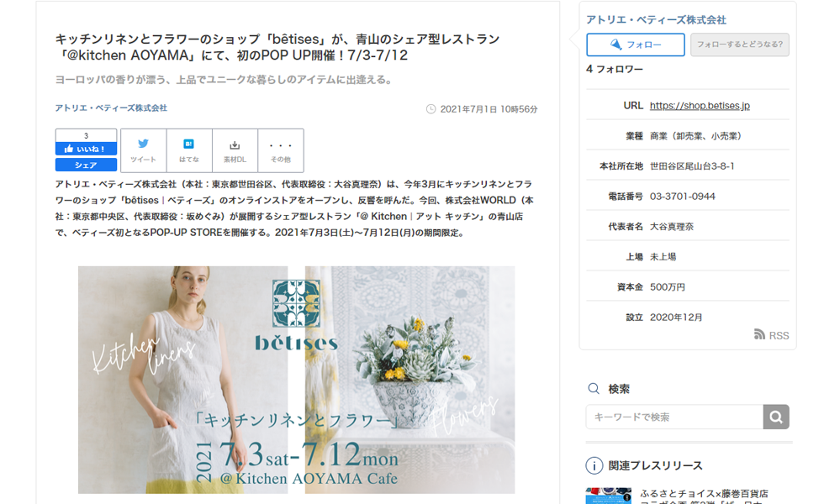Click the subtitle ヨーロッパの香りが漂う text
Screen dimensions: 824x504
(x=224, y=80)
